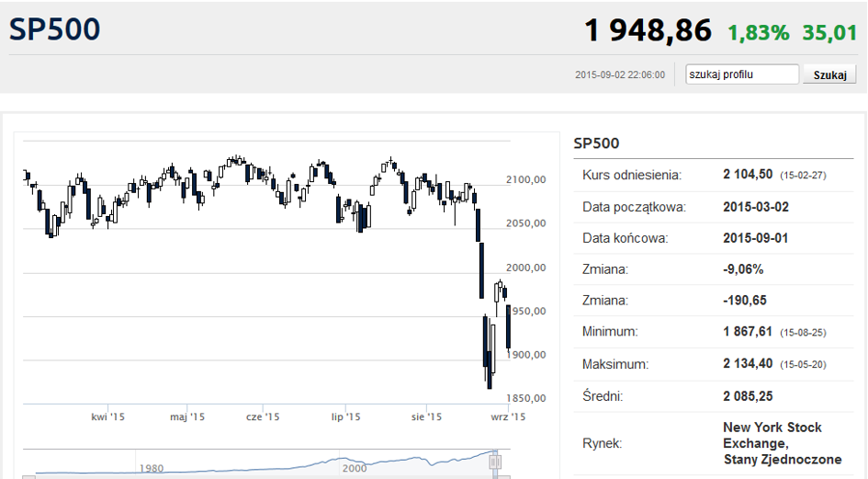The width and height of the screenshot is (868, 479).
Task: Select the kwi '15 axis label
Action: pyautogui.click(x=107, y=416)
